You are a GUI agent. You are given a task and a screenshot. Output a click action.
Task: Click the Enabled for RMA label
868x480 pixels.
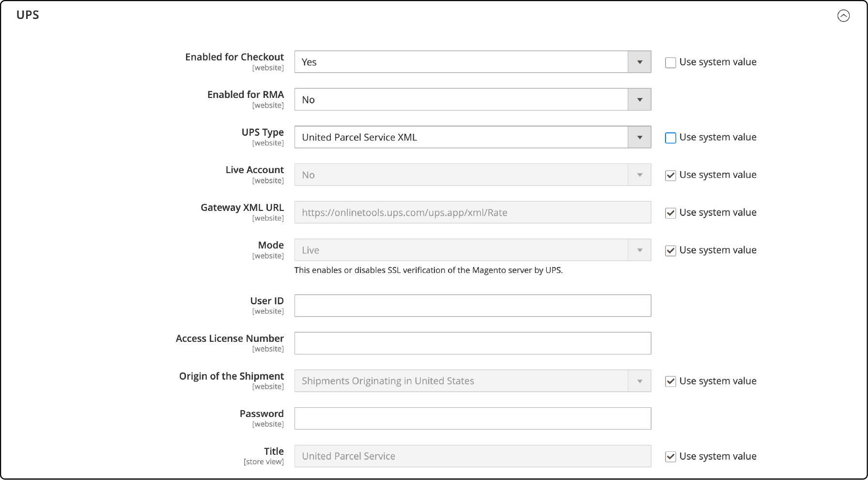click(246, 95)
